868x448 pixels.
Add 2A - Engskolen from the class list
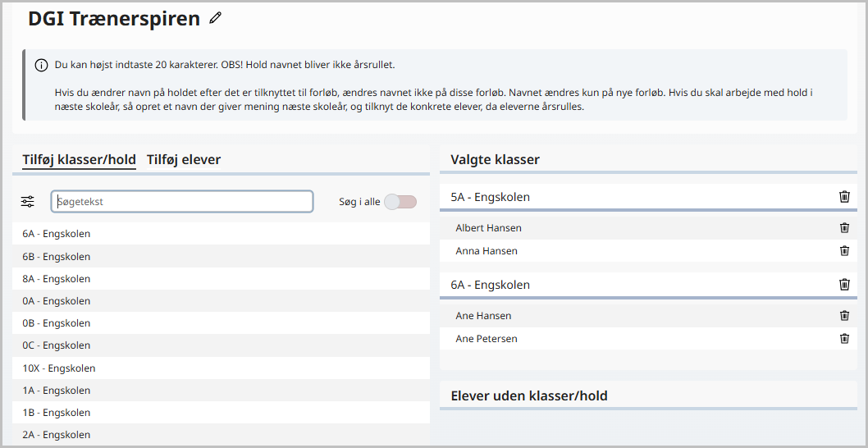point(221,435)
